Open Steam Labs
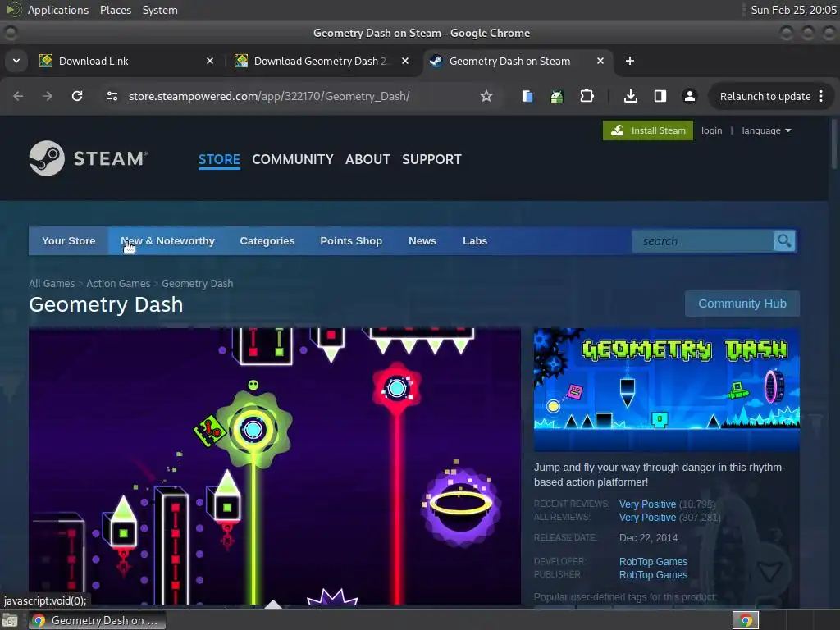840x630 pixels. 475,241
